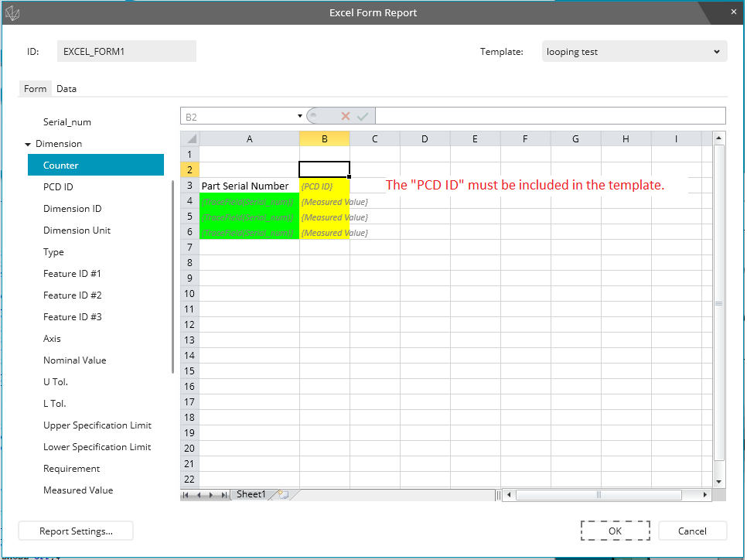The height and width of the screenshot is (560, 747).
Task: Switch to the Sheet1 tab
Action: [x=252, y=493]
